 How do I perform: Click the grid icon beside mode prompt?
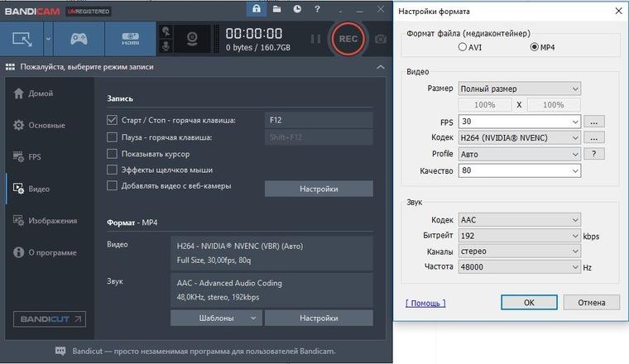[10, 67]
